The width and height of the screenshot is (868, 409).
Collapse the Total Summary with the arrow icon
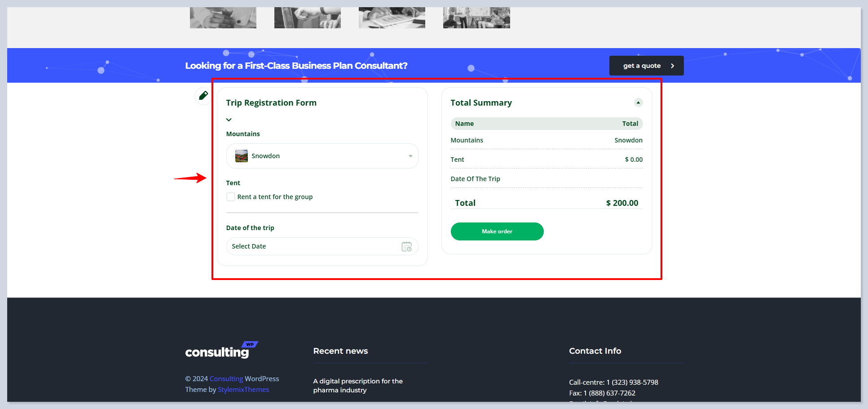click(638, 102)
